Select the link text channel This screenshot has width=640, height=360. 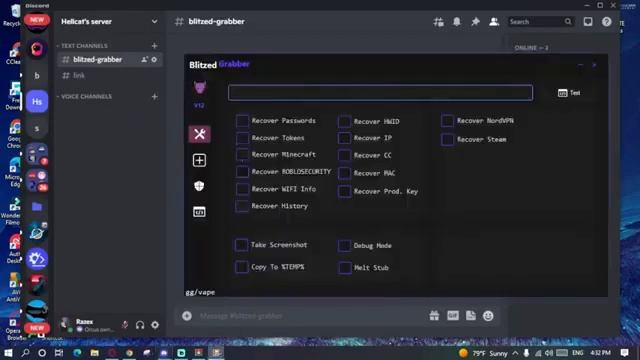tap(109, 76)
